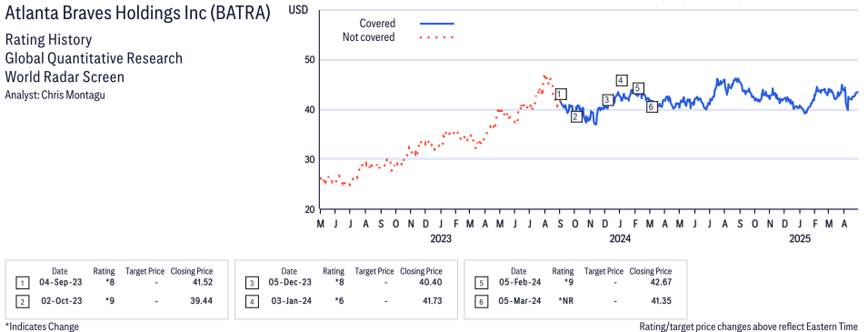868x332 pixels.
Task: Click chart marker 5 near February 2024
Action: pos(638,87)
